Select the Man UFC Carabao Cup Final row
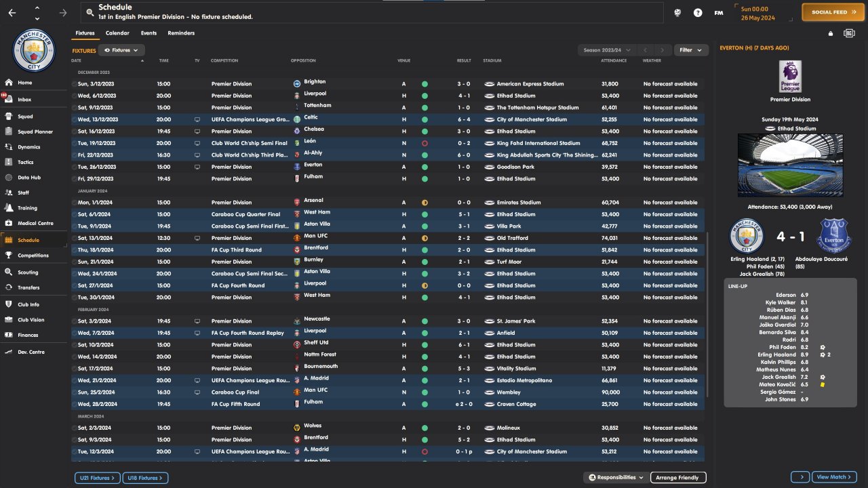This screenshot has height=488, width=868. 387,392
